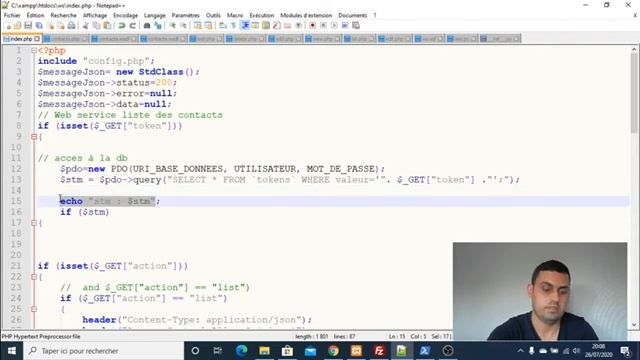The width and height of the screenshot is (640, 360).
Task: Click the webcam video overlay
Action: click(x=540, y=291)
